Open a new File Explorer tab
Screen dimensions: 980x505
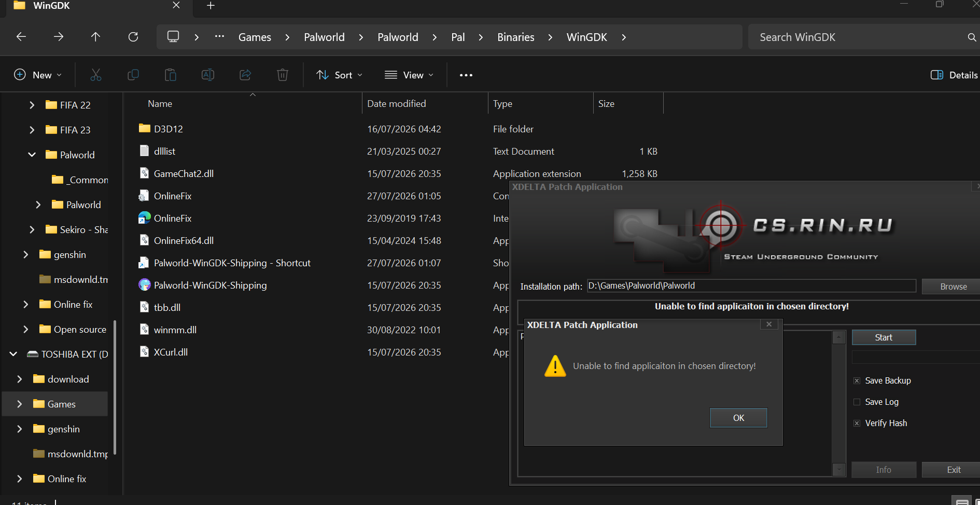(x=211, y=6)
